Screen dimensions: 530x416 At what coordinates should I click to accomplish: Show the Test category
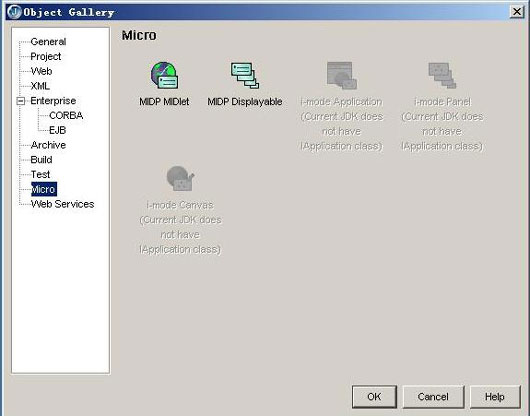pos(40,174)
